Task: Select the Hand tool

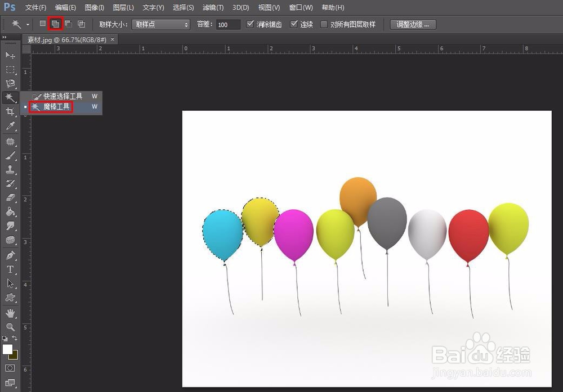Action: 10,313
